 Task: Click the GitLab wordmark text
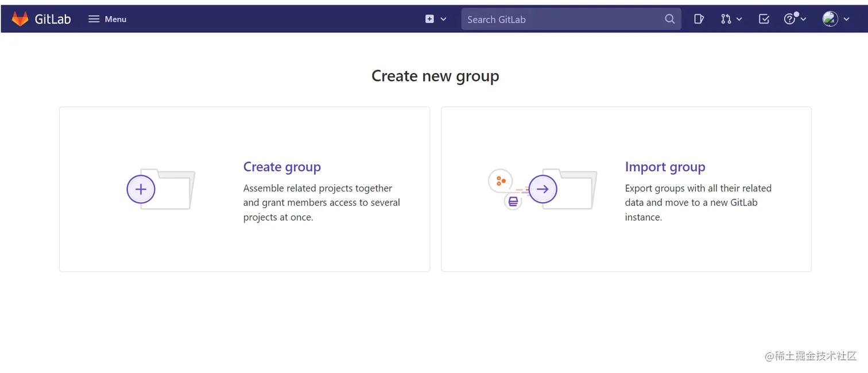click(53, 19)
